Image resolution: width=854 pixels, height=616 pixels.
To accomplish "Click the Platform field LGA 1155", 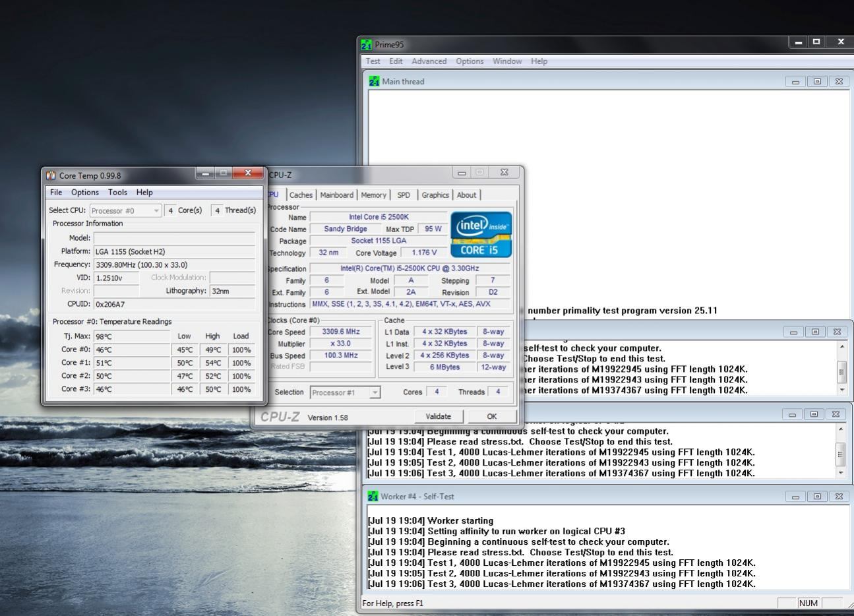I will tap(174, 251).
